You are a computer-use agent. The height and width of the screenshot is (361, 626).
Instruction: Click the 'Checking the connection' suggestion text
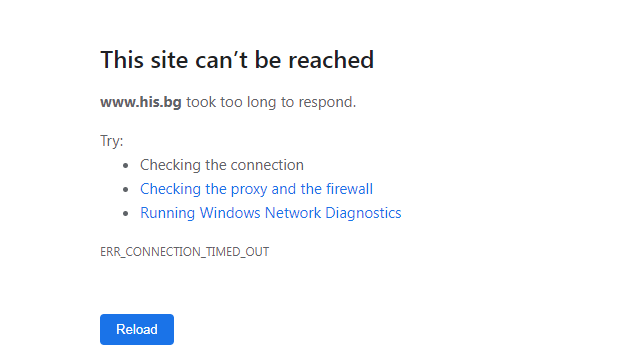222,165
